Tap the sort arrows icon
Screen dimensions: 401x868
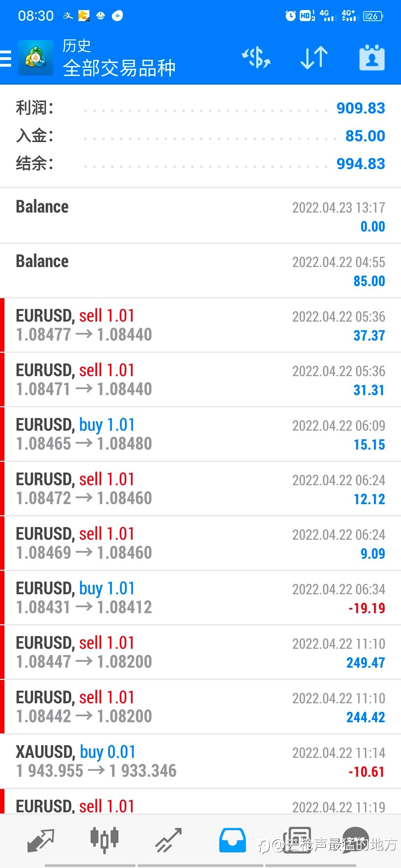click(314, 58)
